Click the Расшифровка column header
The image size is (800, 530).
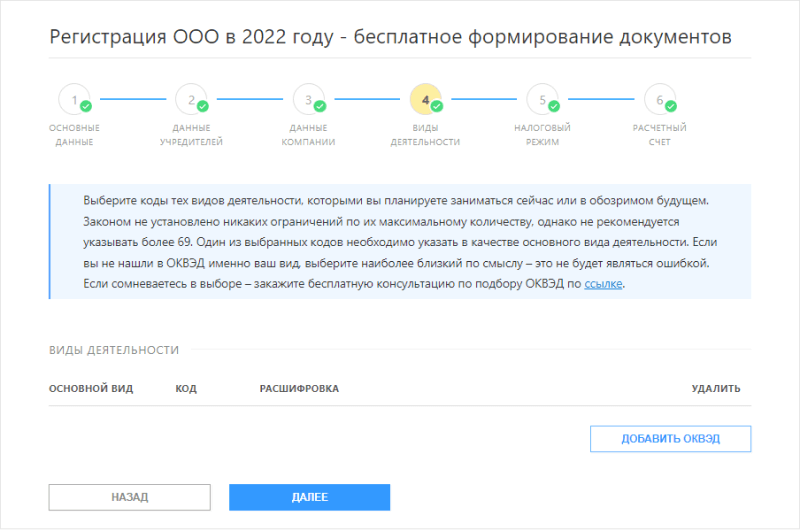pyautogui.click(x=299, y=389)
